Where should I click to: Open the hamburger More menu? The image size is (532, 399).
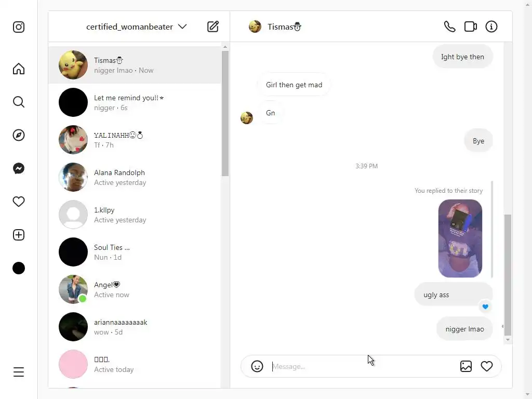(19, 372)
